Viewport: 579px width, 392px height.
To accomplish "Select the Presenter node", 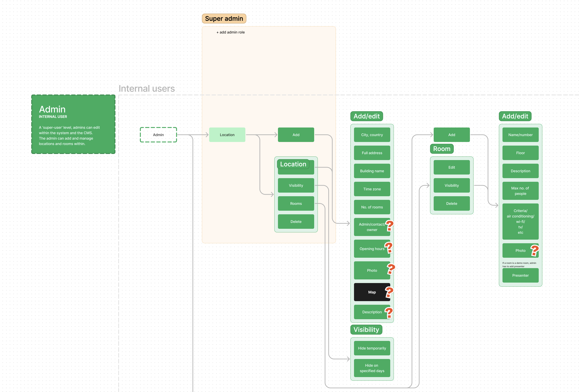I will tap(520, 275).
